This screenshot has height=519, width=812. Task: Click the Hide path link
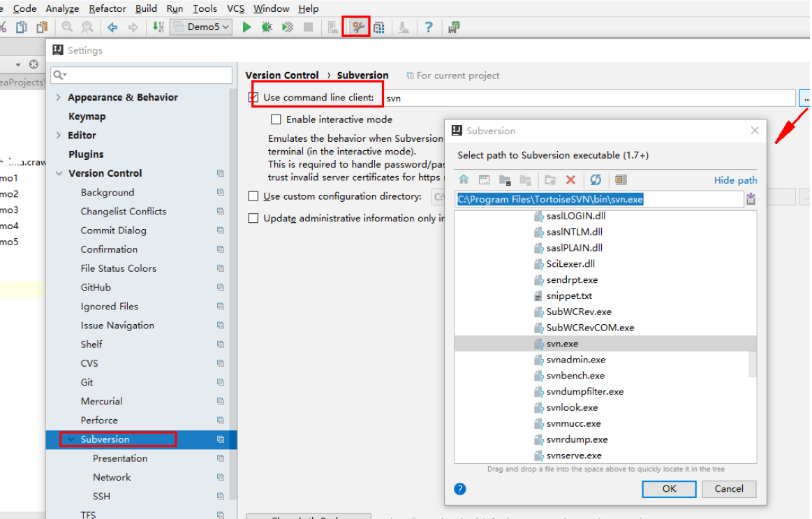[x=735, y=180]
